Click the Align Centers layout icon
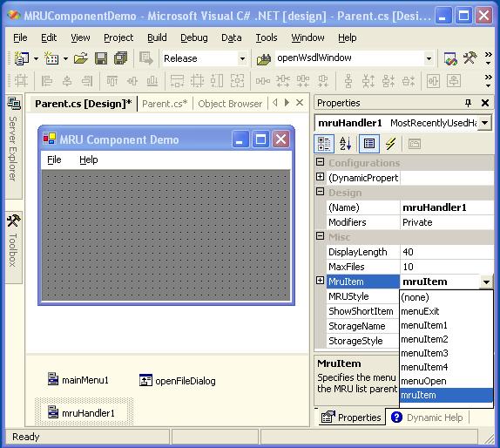Viewport: 500px width, 448px height. click(x=67, y=81)
